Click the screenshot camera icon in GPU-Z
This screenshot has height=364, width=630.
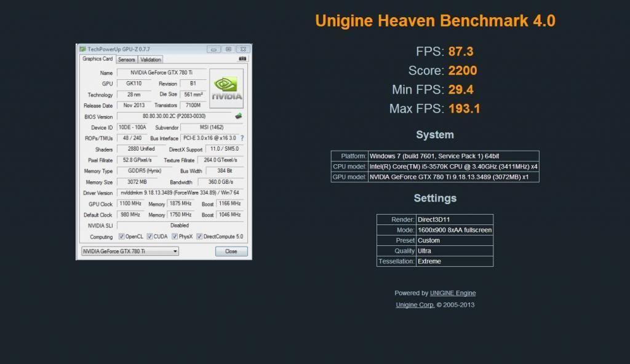[242, 59]
